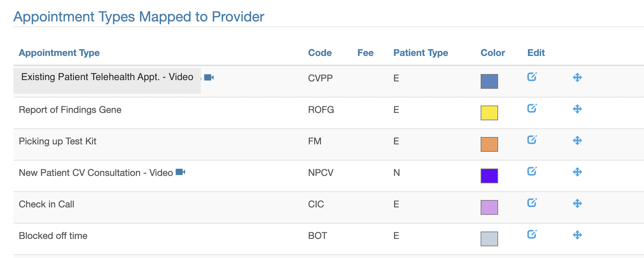Select the move icon on the ROFG row
The height and width of the screenshot is (258, 644).
pos(577,109)
